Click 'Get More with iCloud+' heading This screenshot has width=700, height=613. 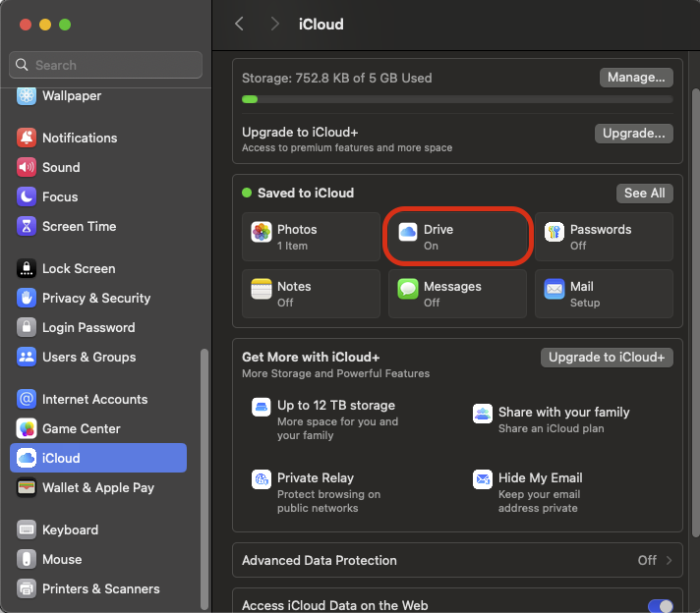(x=311, y=357)
